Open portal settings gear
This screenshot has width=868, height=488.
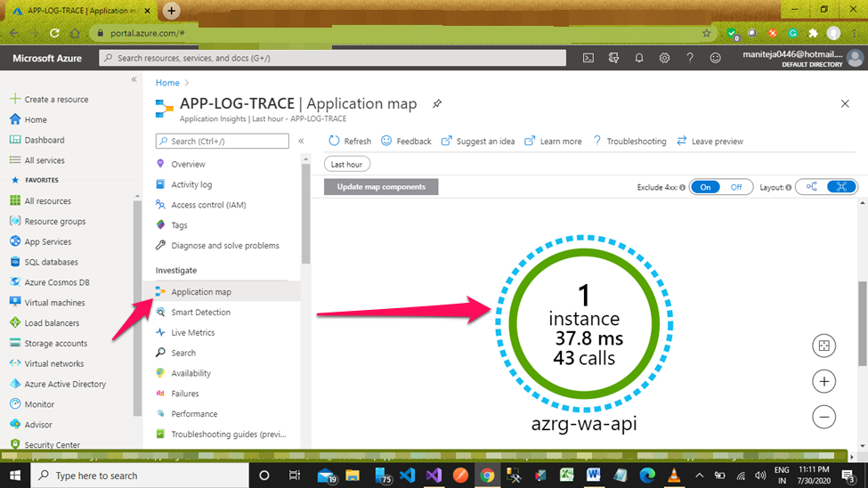pos(664,58)
